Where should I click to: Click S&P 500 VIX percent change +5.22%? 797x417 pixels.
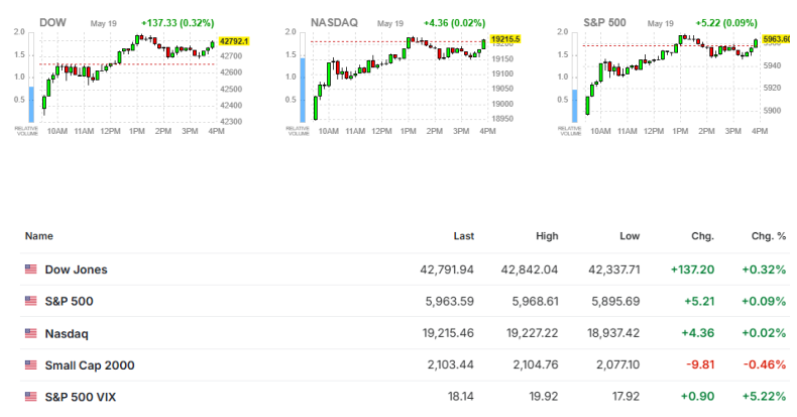pos(764,397)
